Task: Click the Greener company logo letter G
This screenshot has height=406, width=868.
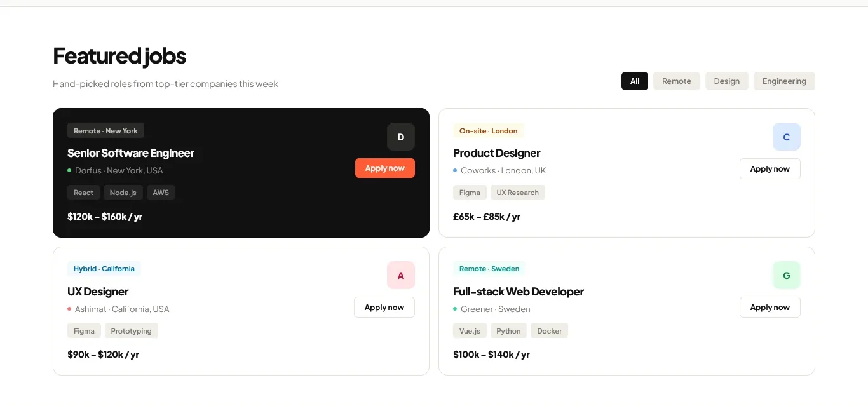Action: point(786,275)
